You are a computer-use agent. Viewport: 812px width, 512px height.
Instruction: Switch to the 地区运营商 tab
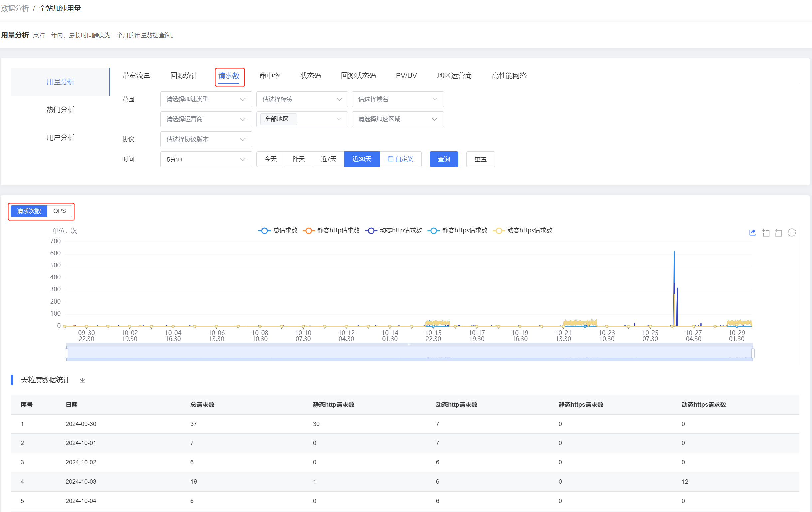(x=454, y=76)
